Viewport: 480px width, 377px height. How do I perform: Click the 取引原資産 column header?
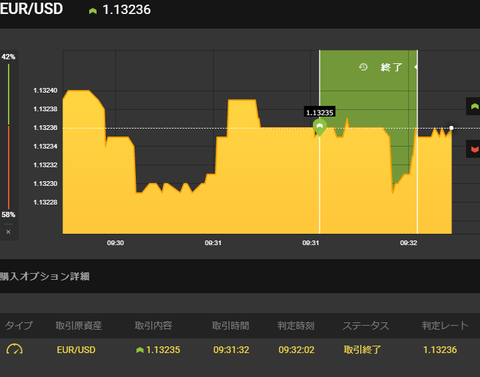pos(79,325)
